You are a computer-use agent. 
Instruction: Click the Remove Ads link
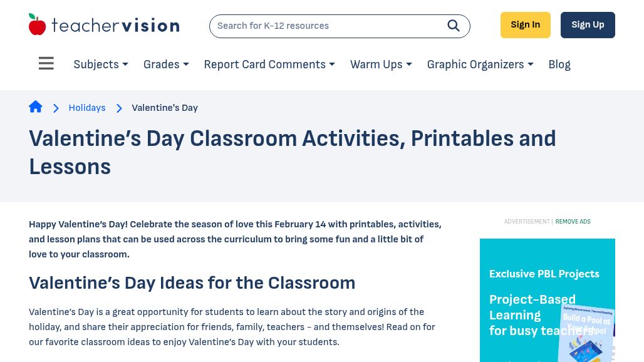click(x=573, y=222)
